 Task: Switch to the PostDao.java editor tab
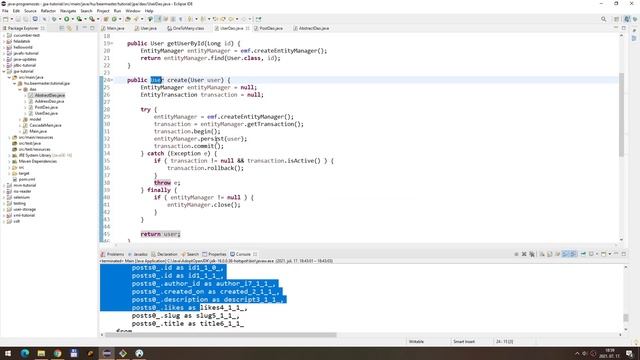[x=268, y=28]
